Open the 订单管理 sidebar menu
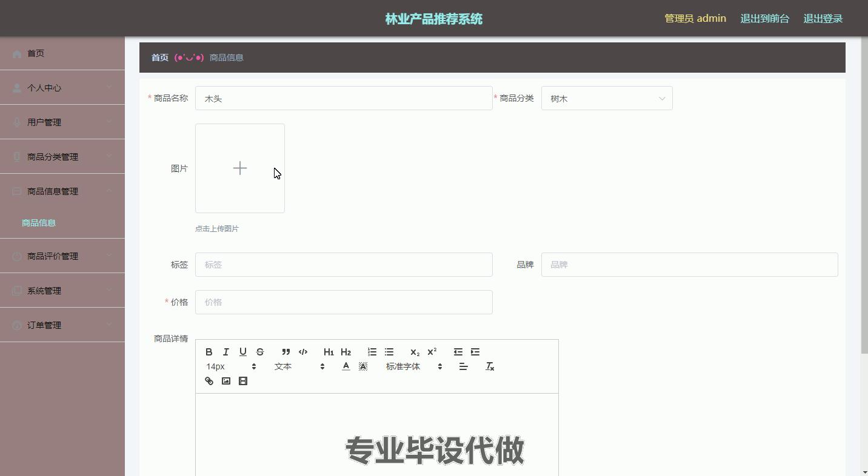 62,325
